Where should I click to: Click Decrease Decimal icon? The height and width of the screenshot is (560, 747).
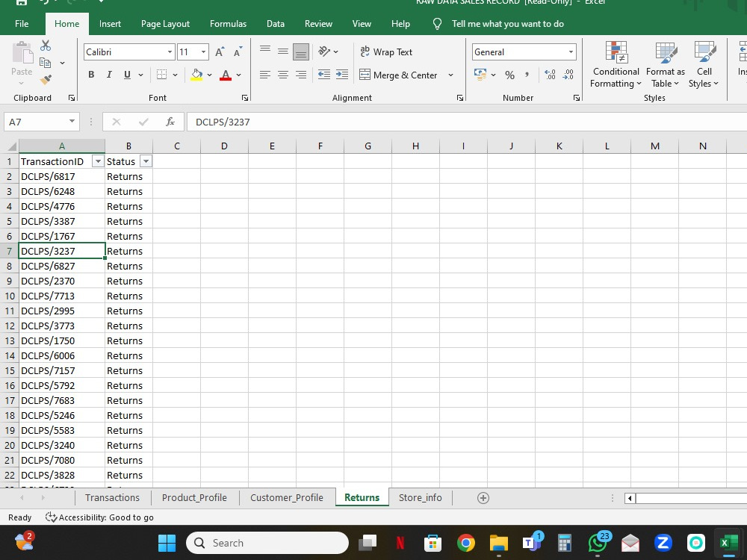pyautogui.click(x=568, y=75)
